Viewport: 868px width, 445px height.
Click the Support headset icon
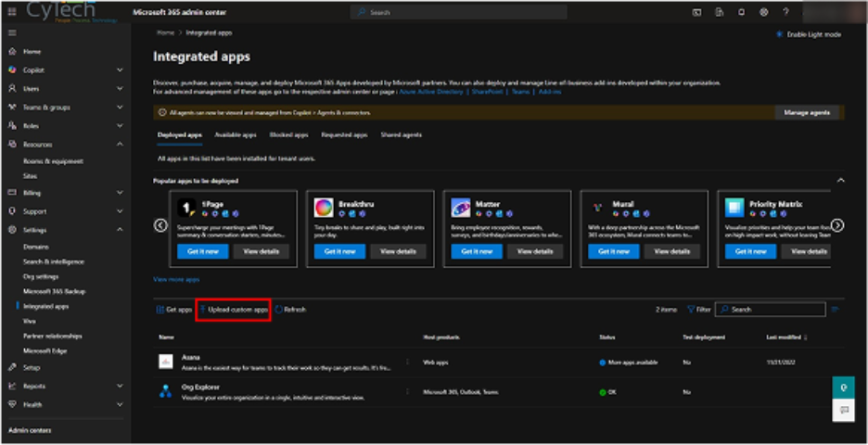click(x=12, y=211)
